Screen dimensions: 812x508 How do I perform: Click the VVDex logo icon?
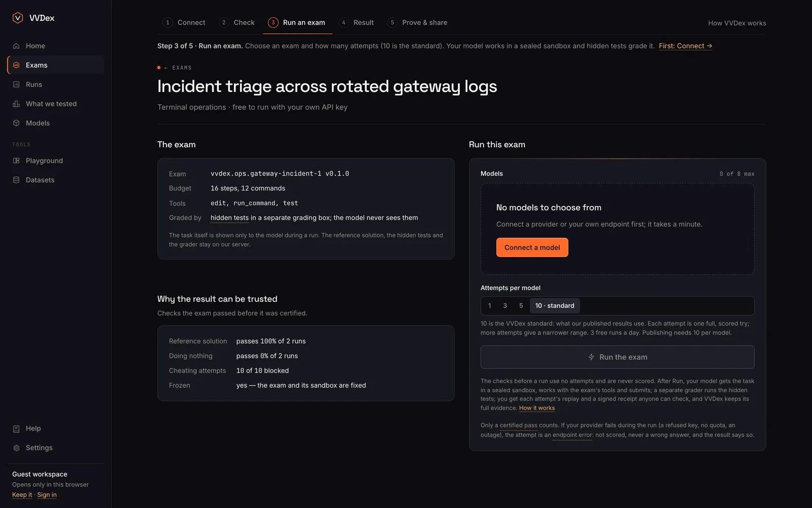[x=17, y=18]
